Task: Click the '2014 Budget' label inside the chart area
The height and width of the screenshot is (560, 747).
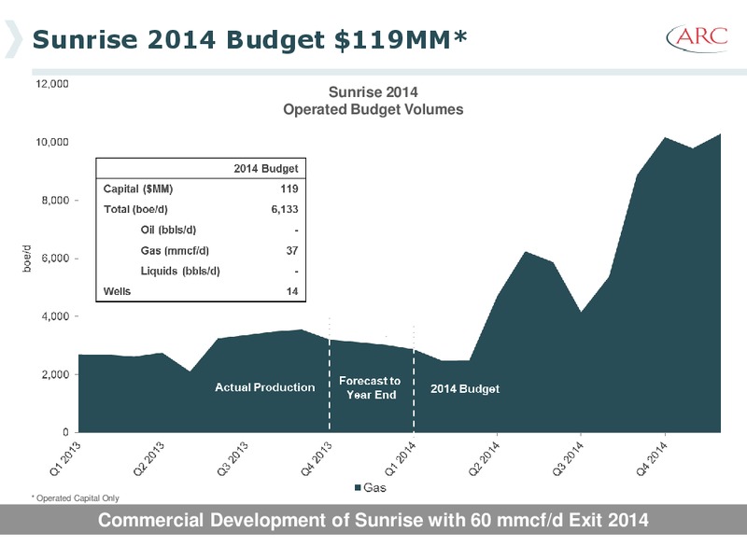Action: click(x=465, y=389)
